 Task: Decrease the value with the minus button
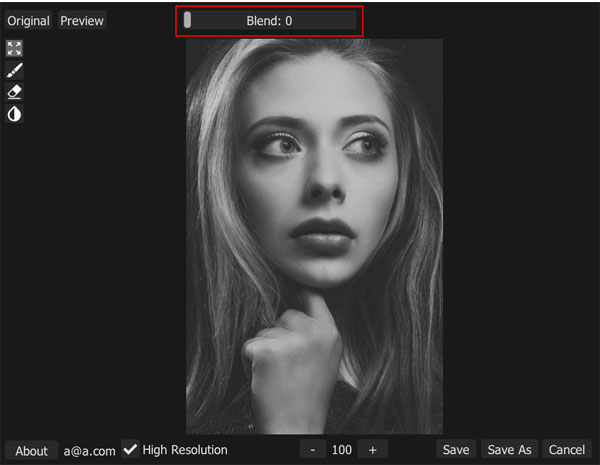click(x=313, y=450)
